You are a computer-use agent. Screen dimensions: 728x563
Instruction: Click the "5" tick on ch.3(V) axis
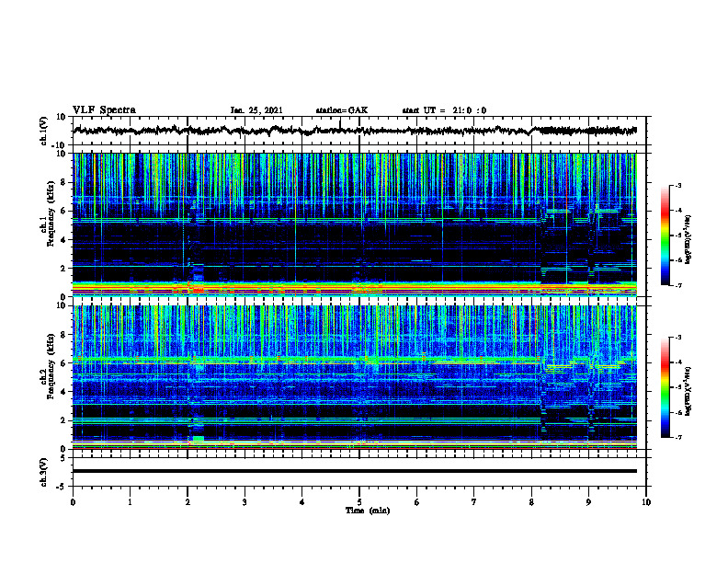(x=64, y=458)
